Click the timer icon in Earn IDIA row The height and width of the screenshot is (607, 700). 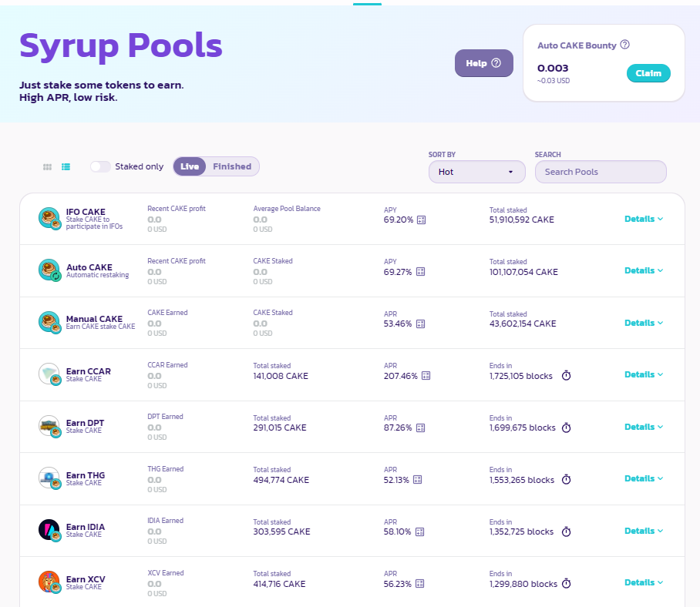566,532
